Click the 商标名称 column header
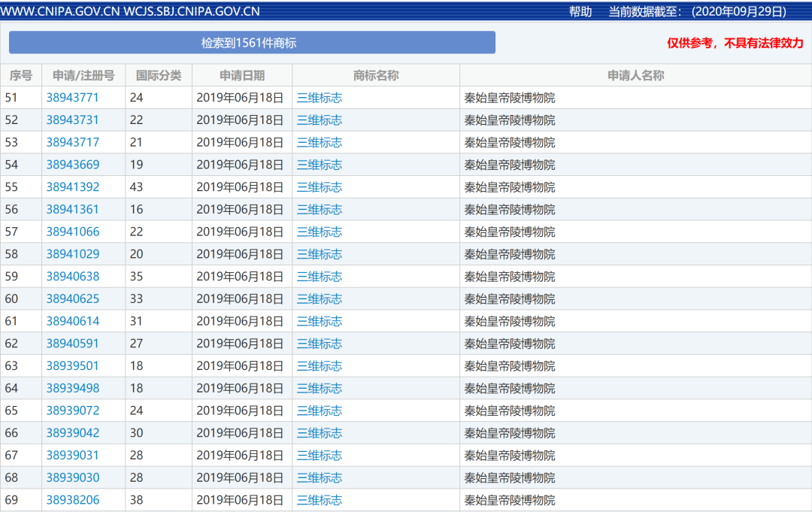The width and height of the screenshot is (812, 512). point(376,75)
